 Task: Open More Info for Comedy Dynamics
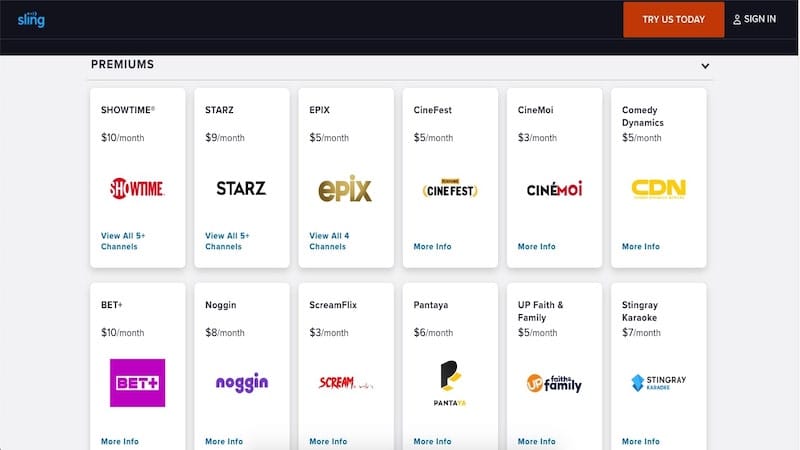[640, 246]
